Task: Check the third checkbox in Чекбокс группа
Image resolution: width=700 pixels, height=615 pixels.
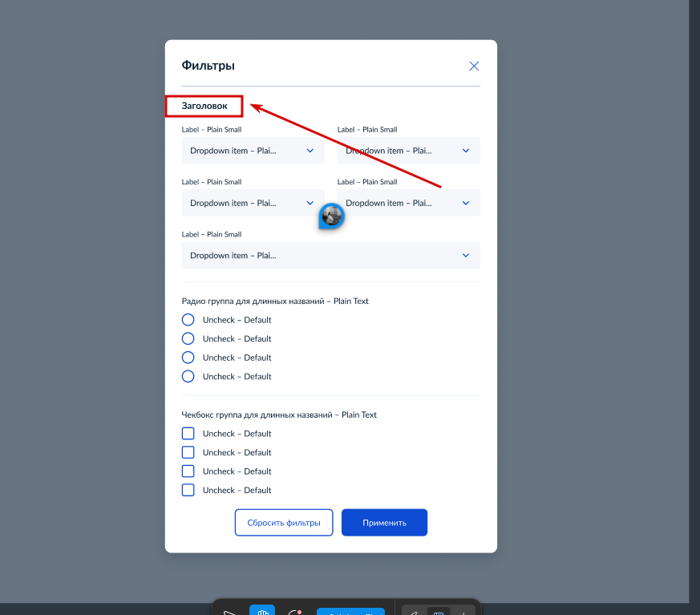Action: (188, 471)
